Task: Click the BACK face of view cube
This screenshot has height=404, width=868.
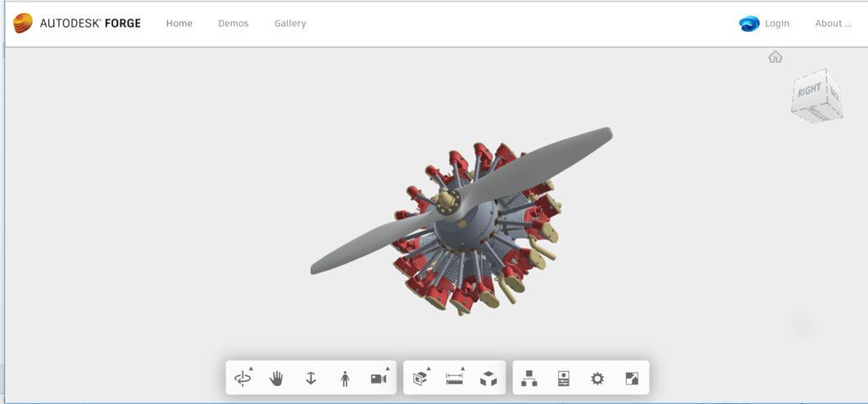Action: point(834,93)
